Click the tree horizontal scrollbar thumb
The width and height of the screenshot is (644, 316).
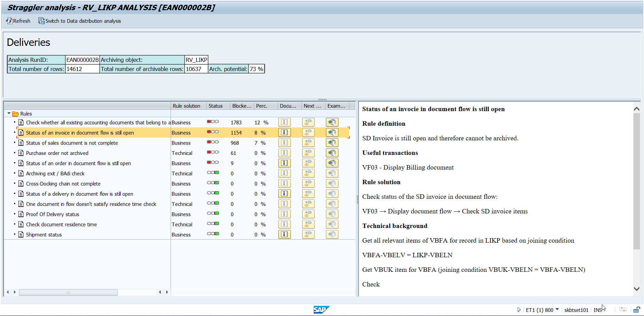point(68,292)
